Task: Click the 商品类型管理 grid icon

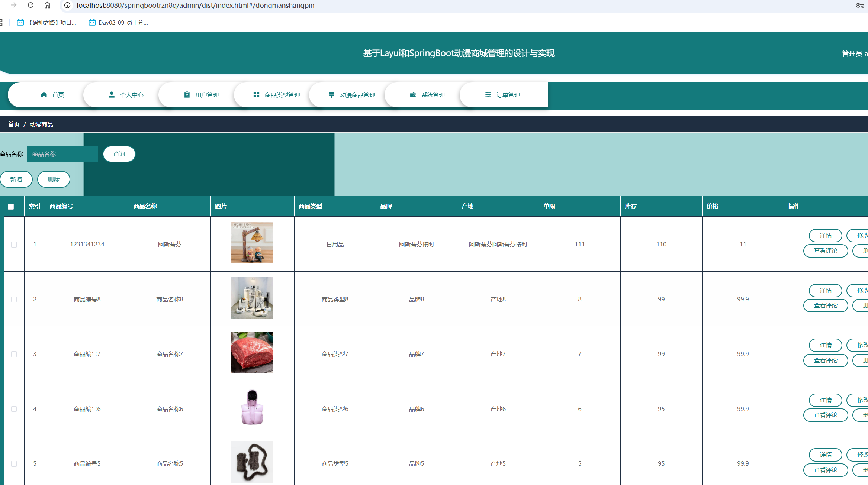Action: tap(256, 95)
